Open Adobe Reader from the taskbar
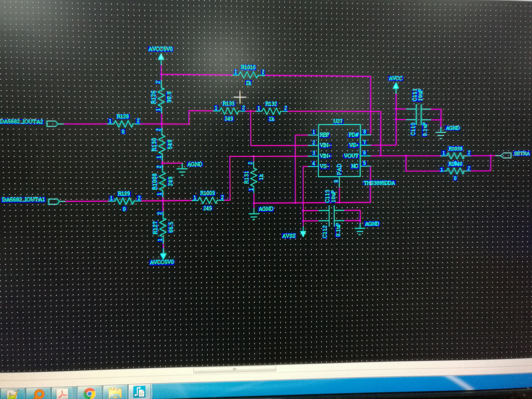 click(x=63, y=393)
